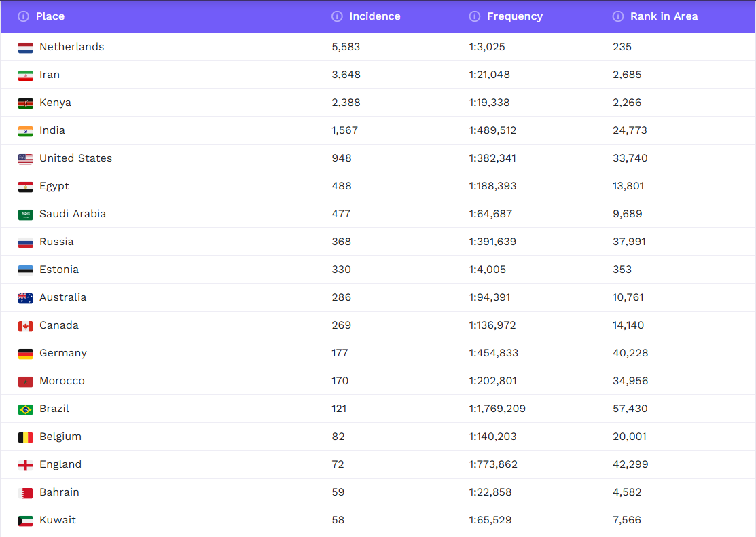The height and width of the screenshot is (537, 756).
Task: Sort by the Rank in Area header
Action: pos(664,16)
